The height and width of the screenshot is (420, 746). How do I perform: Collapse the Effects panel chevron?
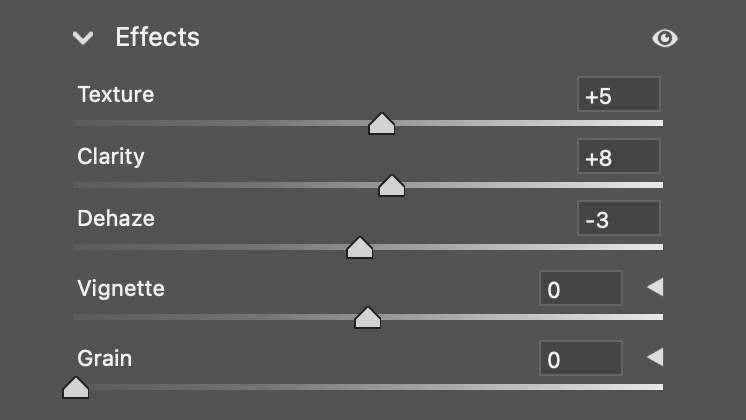83,38
